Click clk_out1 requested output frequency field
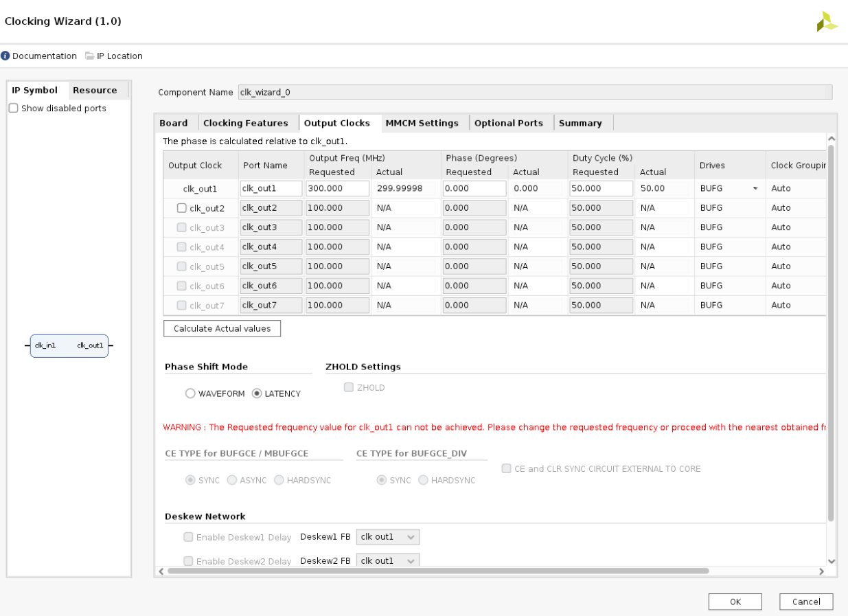This screenshot has width=848, height=616. pyautogui.click(x=337, y=189)
